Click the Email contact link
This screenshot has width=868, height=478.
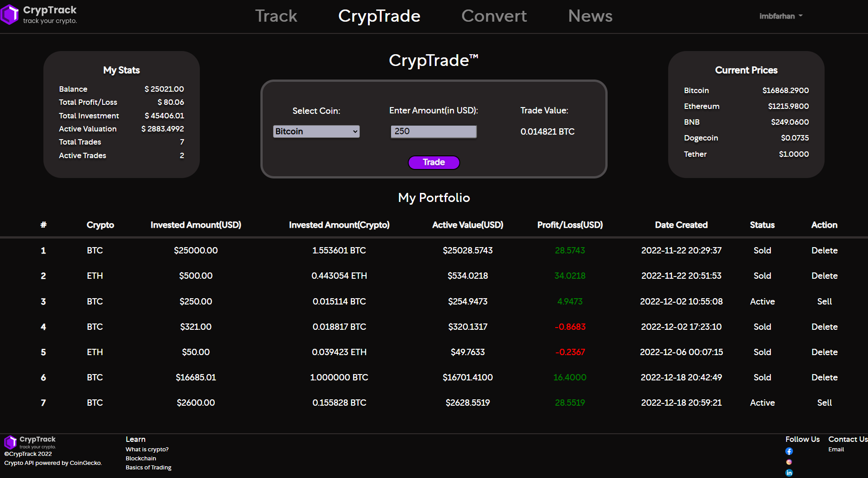(836, 450)
